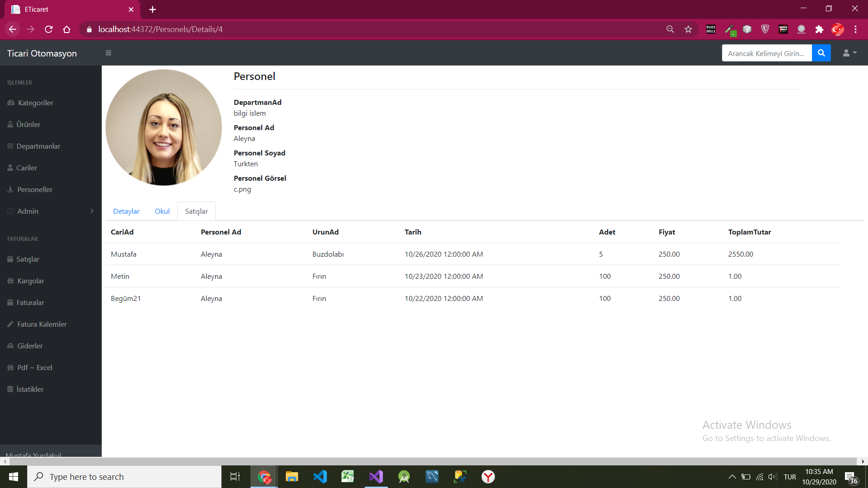
Task: Toggle the sidebar with the hamburger icon
Action: point(108,53)
